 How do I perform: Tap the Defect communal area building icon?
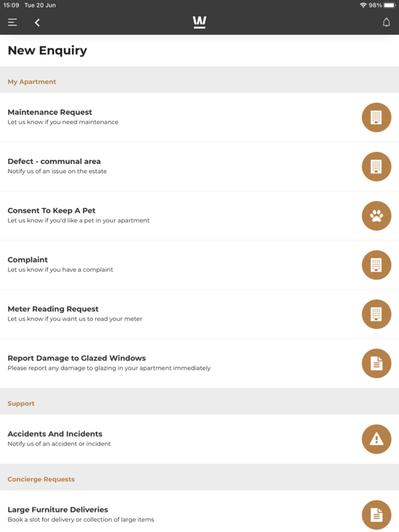pos(376,166)
